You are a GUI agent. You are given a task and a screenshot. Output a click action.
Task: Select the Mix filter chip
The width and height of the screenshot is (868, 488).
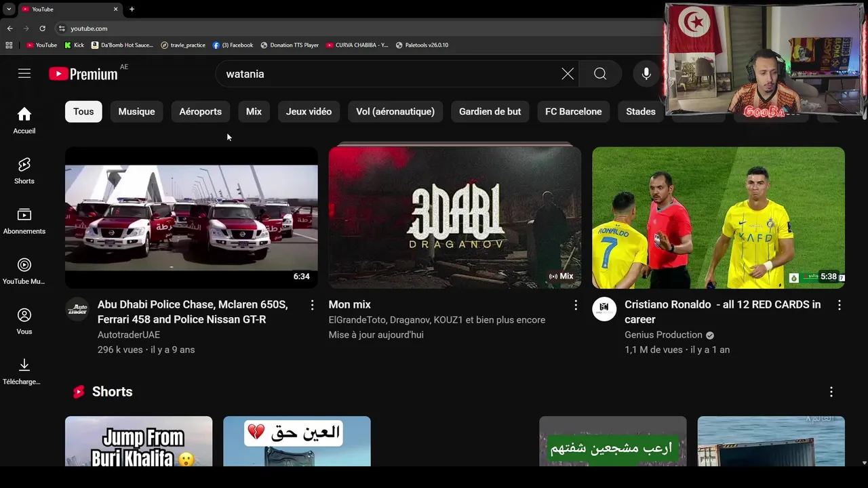[254, 112]
